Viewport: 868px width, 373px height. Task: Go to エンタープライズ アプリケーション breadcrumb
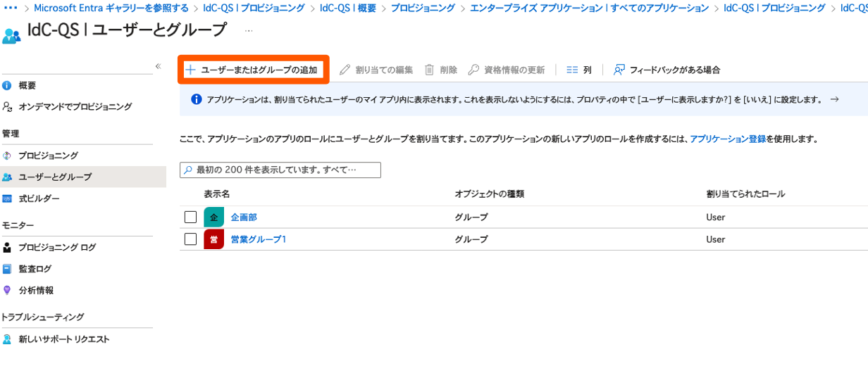(x=590, y=8)
